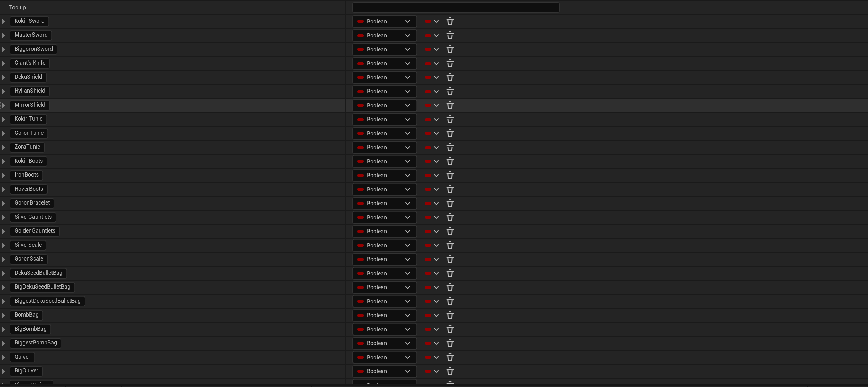Viewport: 868px width, 387px height.
Task: Delete the BigBombBag variable
Action: [x=450, y=329]
